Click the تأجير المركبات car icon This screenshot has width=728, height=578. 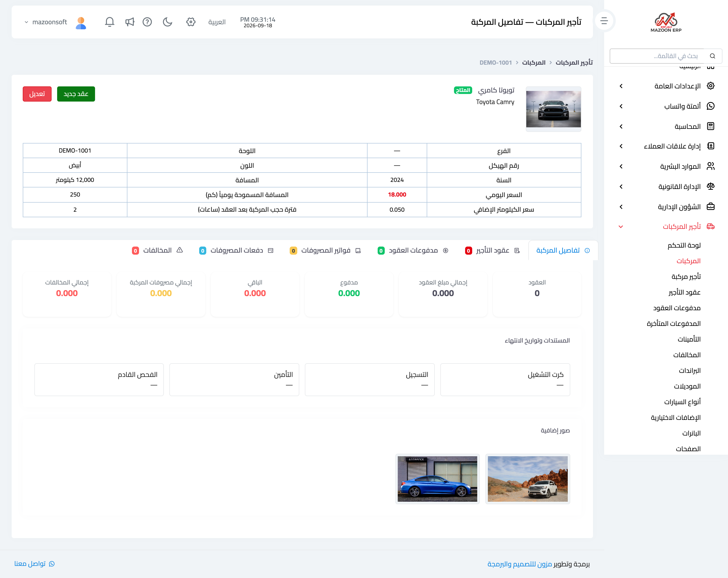(x=711, y=226)
